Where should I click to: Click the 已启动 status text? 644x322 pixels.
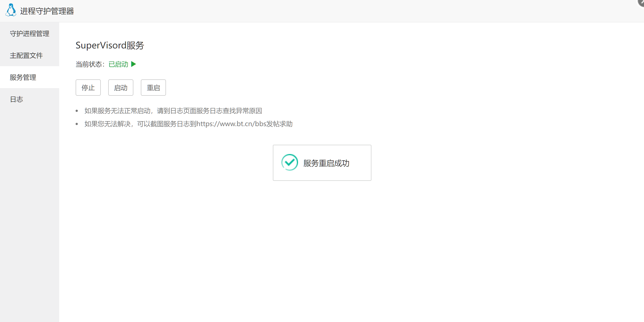tap(118, 64)
